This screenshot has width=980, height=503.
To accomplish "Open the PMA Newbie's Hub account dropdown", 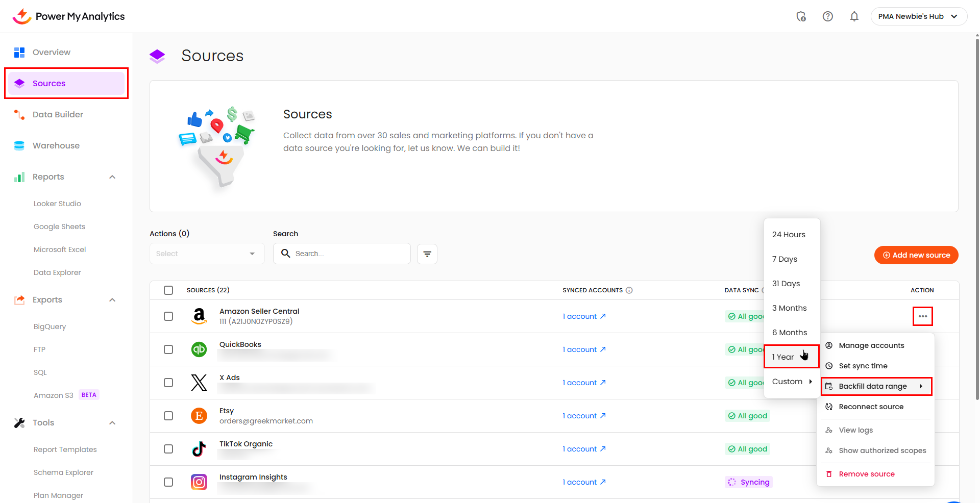I will tap(918, 16).
